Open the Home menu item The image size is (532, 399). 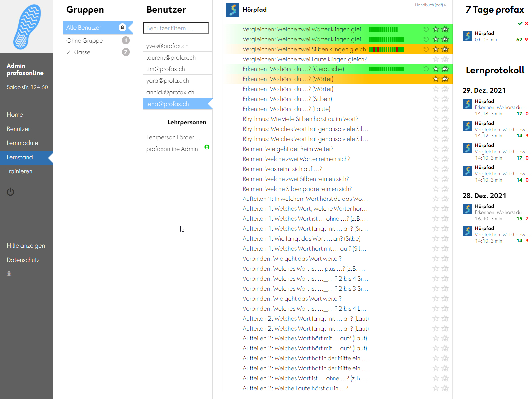15,115
